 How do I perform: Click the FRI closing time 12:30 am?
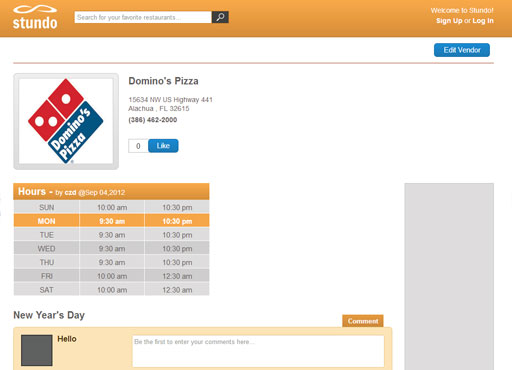point(177,276)
